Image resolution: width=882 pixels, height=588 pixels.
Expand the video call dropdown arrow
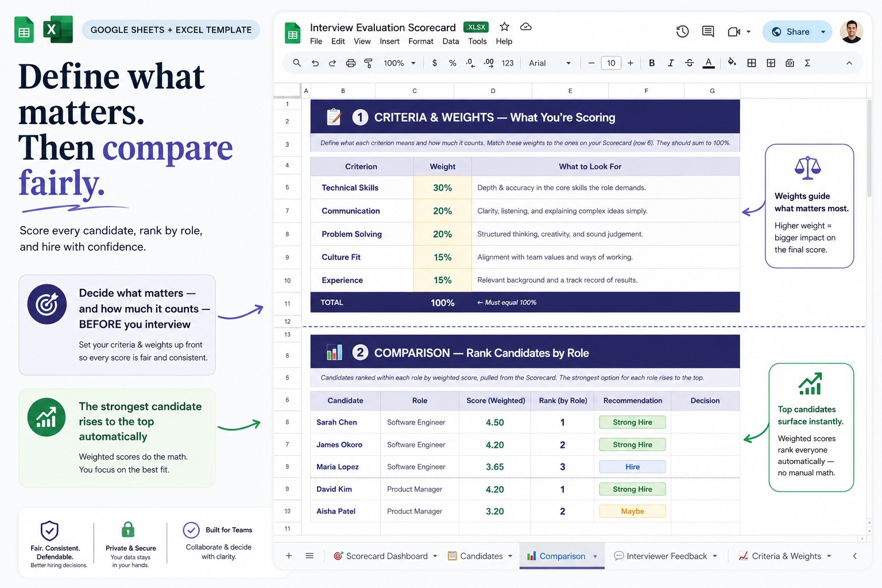point(748,32)
